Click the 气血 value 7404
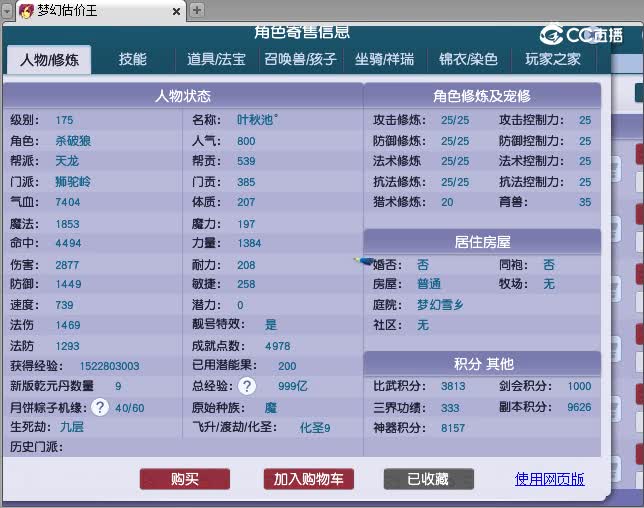 click(68, 202)
